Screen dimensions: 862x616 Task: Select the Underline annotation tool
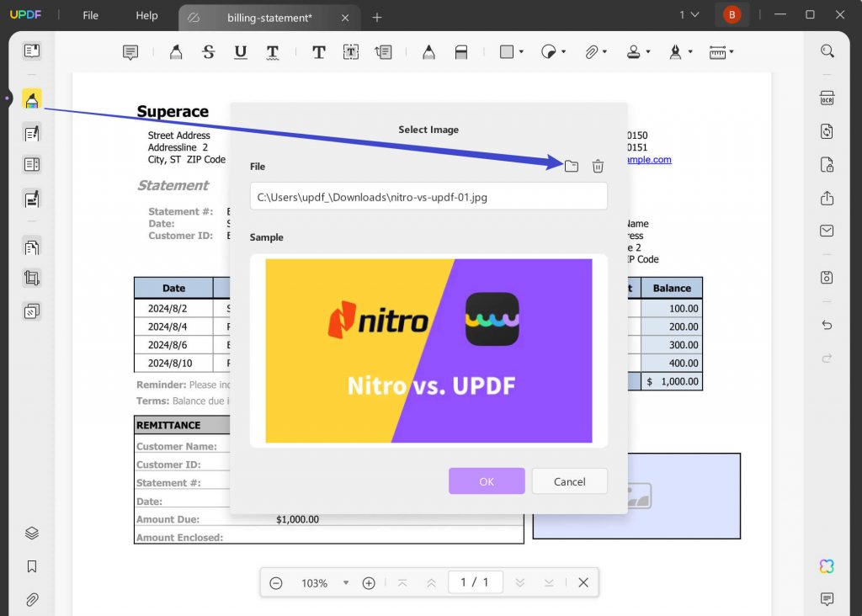click(x=240, y=51)
